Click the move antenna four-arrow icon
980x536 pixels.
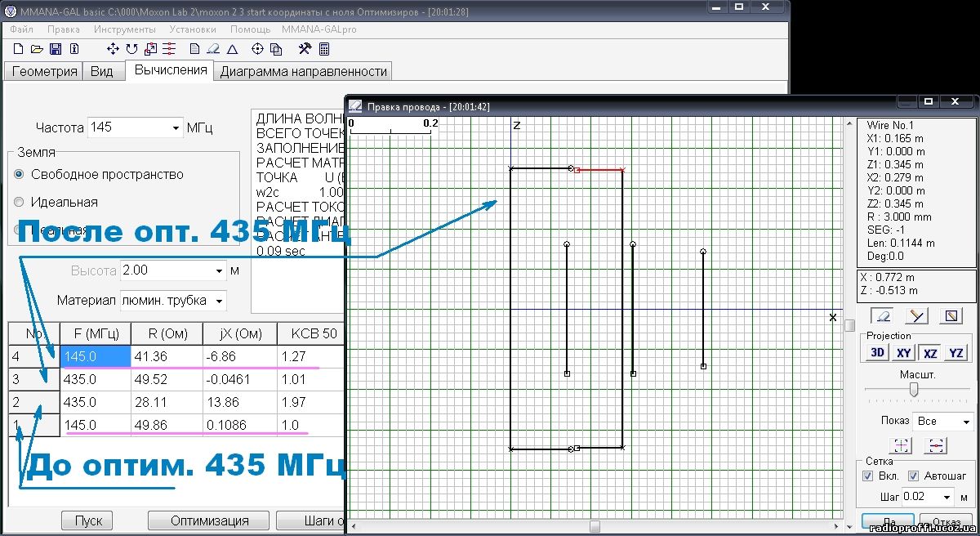point(114,49)
